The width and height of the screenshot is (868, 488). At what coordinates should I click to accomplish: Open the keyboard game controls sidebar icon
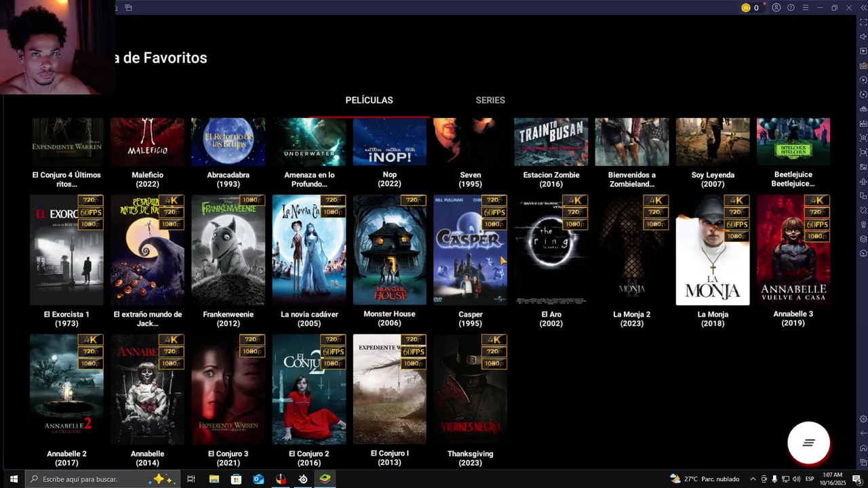coord(863,66)
